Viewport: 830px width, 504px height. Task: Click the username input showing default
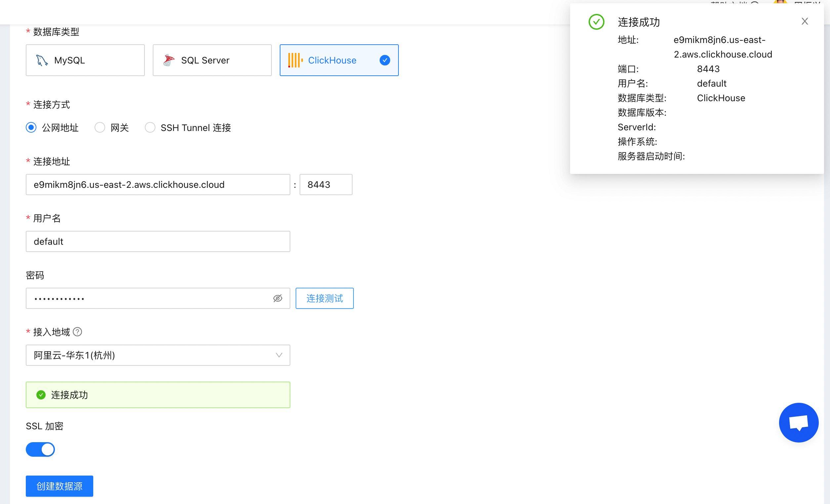click(158, 241)
